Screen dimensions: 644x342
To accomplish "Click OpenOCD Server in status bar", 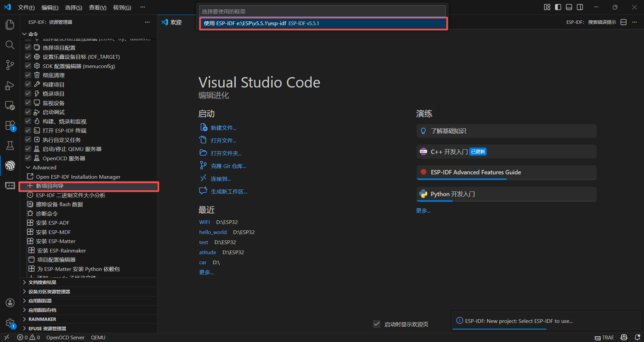I will coord(65,337).
